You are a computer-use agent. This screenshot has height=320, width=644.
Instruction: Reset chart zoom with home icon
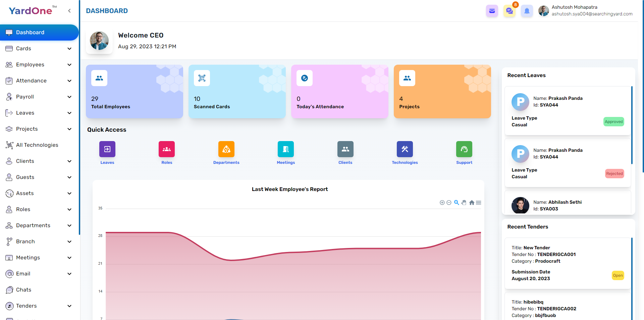[x=472, y=203]
